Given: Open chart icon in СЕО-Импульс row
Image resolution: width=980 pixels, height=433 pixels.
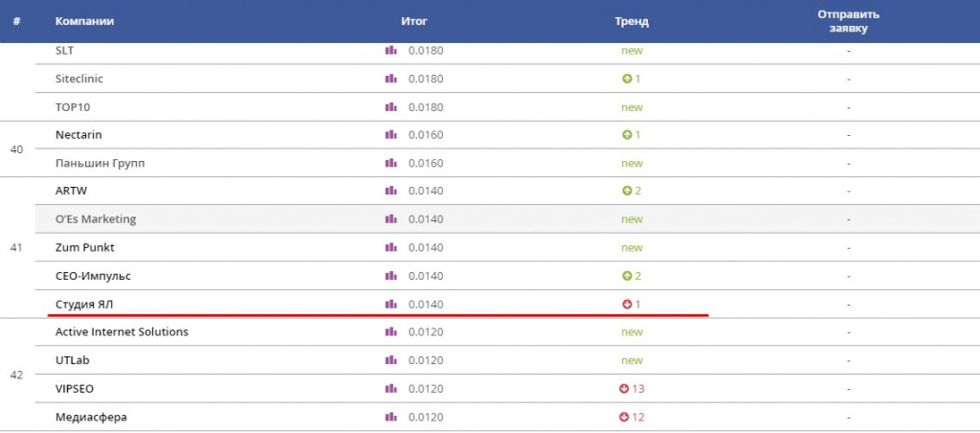Looking at the screenshot, I should tap(391, 275).
